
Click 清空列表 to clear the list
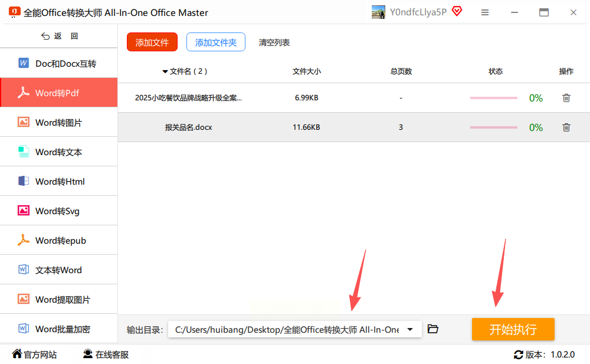274,42
